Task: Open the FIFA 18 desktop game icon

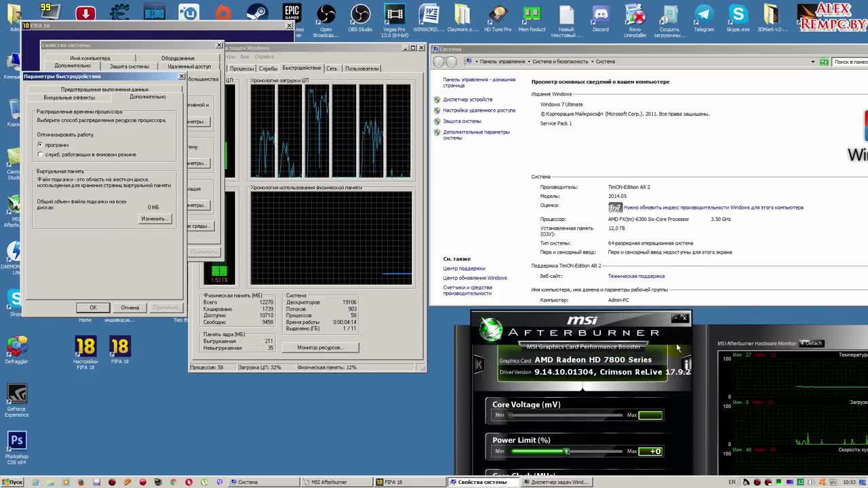Action: [x=119, y=350]
